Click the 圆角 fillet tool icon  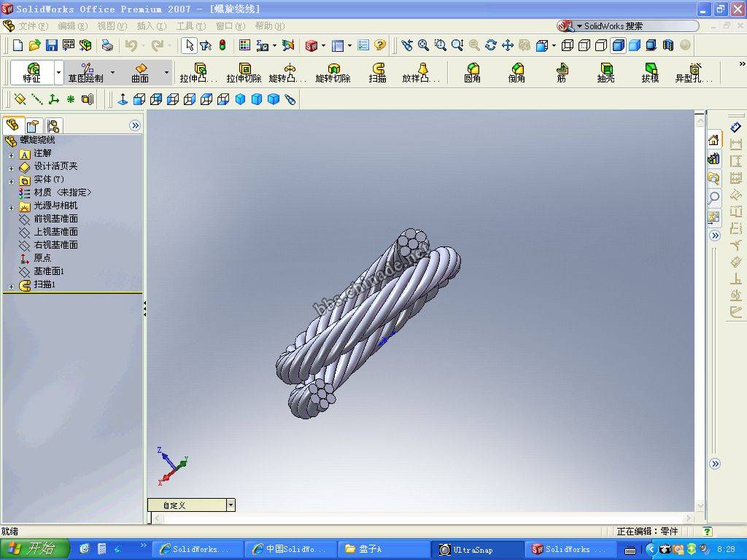(x=472, y=72)
